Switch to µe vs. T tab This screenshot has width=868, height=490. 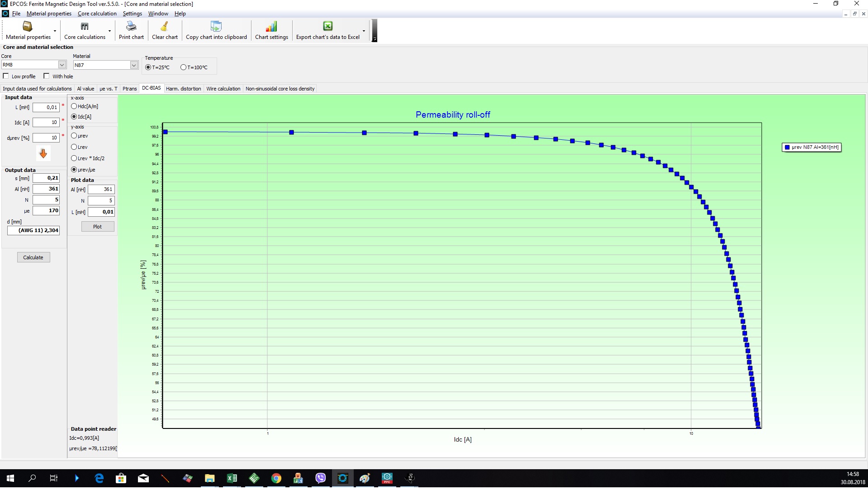[x=108, y=89]
